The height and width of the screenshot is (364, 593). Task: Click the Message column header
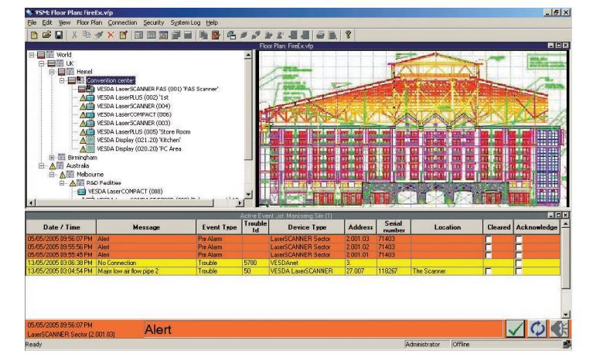[x=146, y=227]
